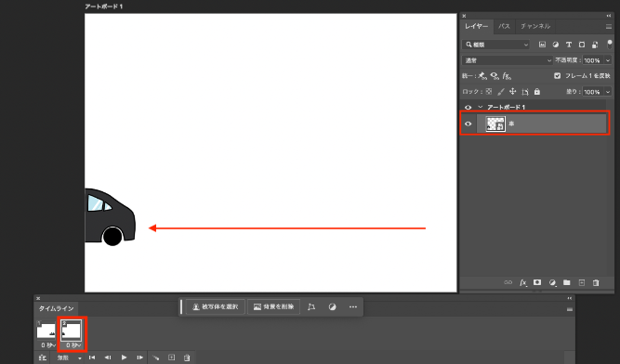
Task: Filter layers by adjustment layer type
Action: point(556,45)
